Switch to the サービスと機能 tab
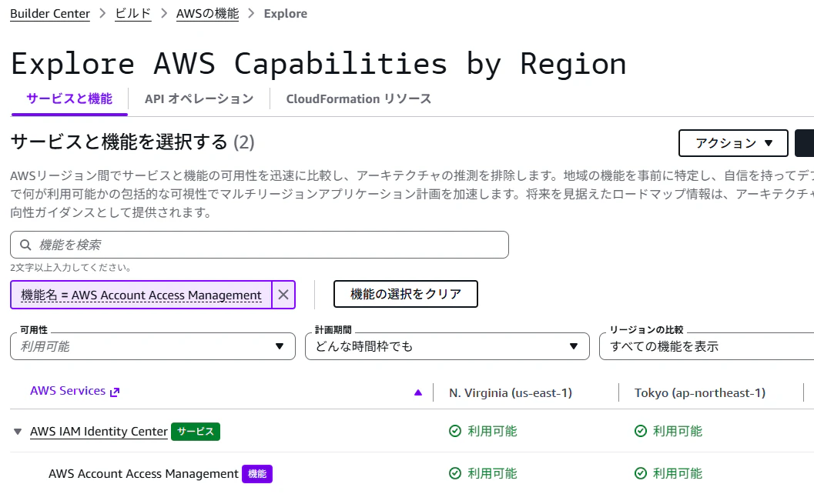Viewport: 814px width, 504px height. (69, 98)
